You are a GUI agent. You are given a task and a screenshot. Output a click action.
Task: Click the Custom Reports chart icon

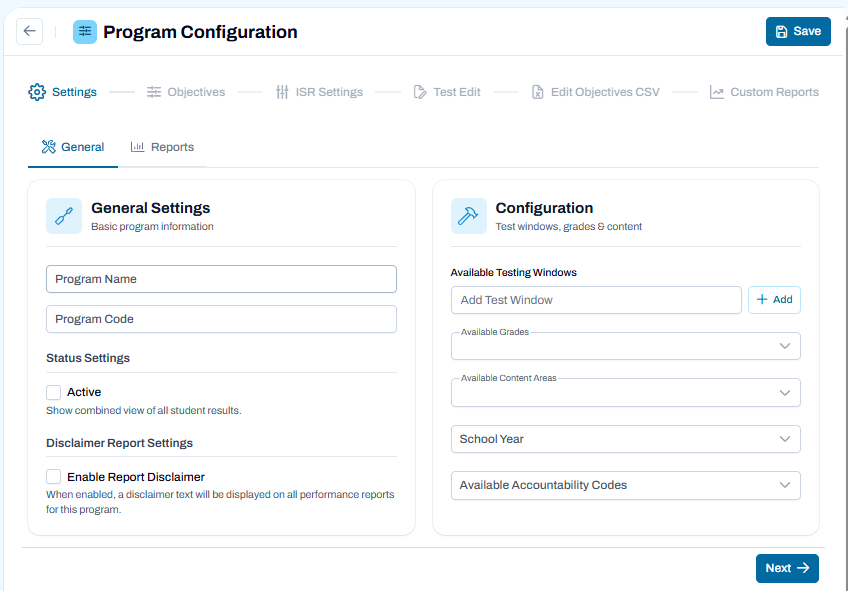pyautogui.click(x=717, y=92)
